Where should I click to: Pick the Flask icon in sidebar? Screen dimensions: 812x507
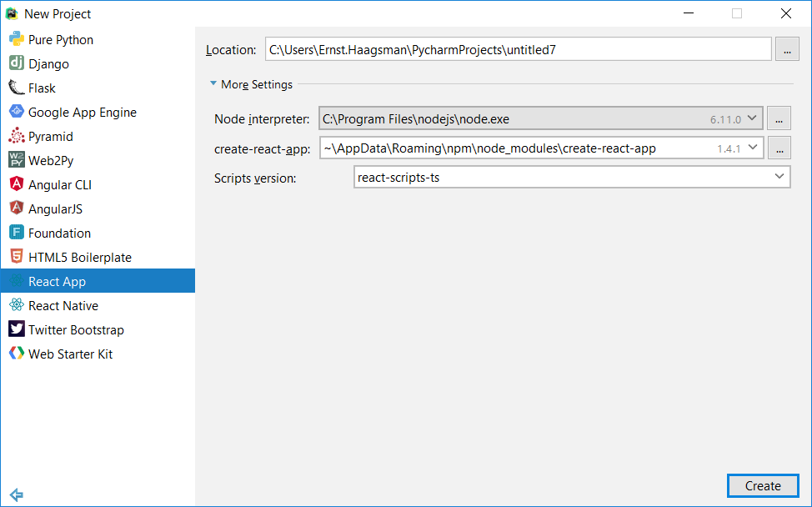(17, 88)
